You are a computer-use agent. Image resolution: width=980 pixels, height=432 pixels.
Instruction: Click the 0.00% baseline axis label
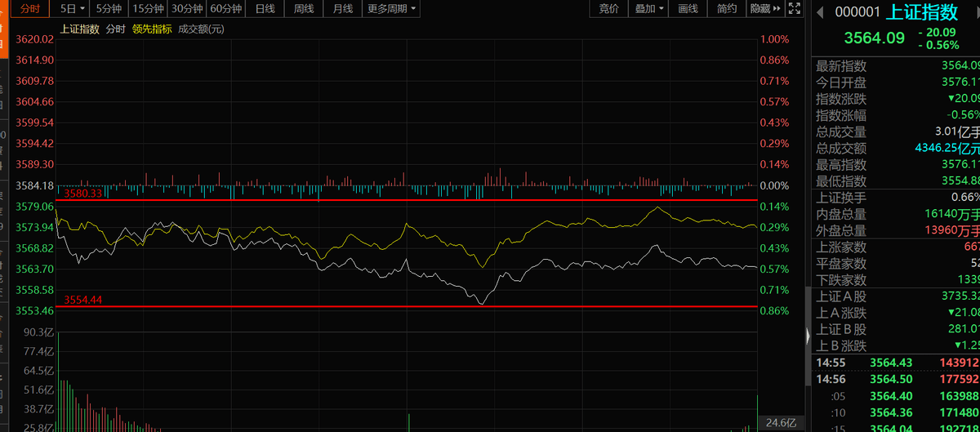[x=775, y=185]
